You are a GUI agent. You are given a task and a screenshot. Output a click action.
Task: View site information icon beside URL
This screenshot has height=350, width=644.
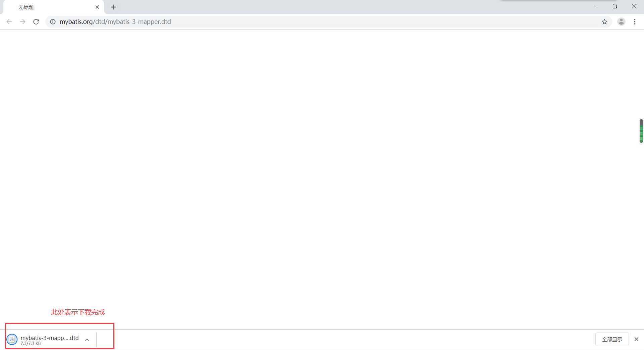click(x=53, y=22)
